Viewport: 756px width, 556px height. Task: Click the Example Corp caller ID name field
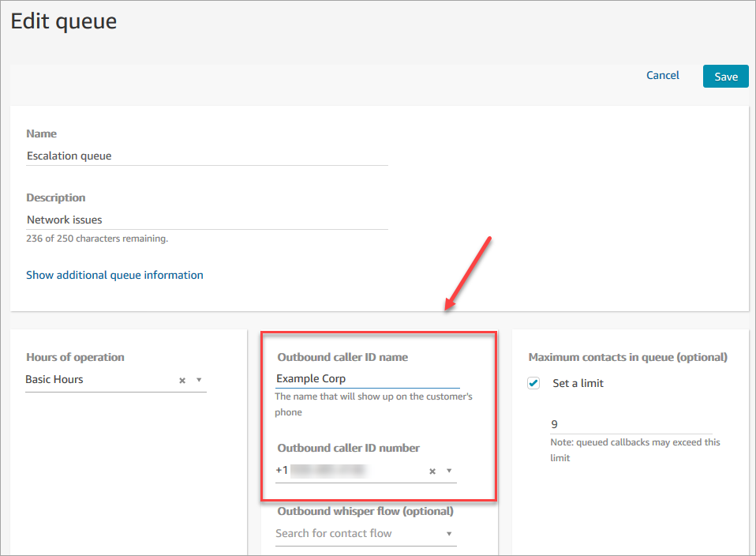coord(355,379)
